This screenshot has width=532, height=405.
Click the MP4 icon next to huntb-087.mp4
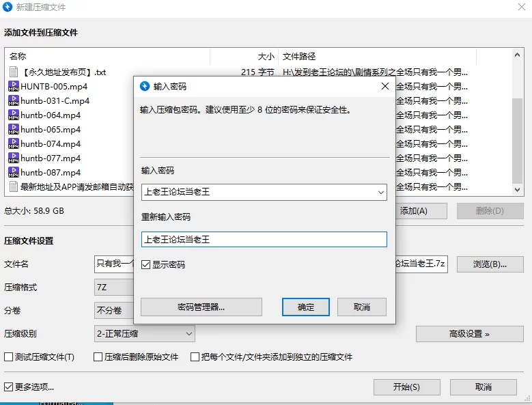click(x=14, y=172)
